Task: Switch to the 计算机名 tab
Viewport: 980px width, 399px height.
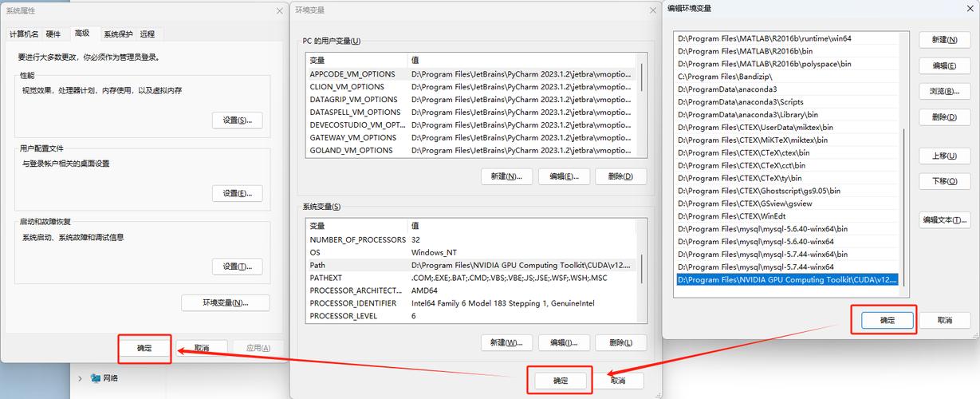Action: [x=24, y=34]
